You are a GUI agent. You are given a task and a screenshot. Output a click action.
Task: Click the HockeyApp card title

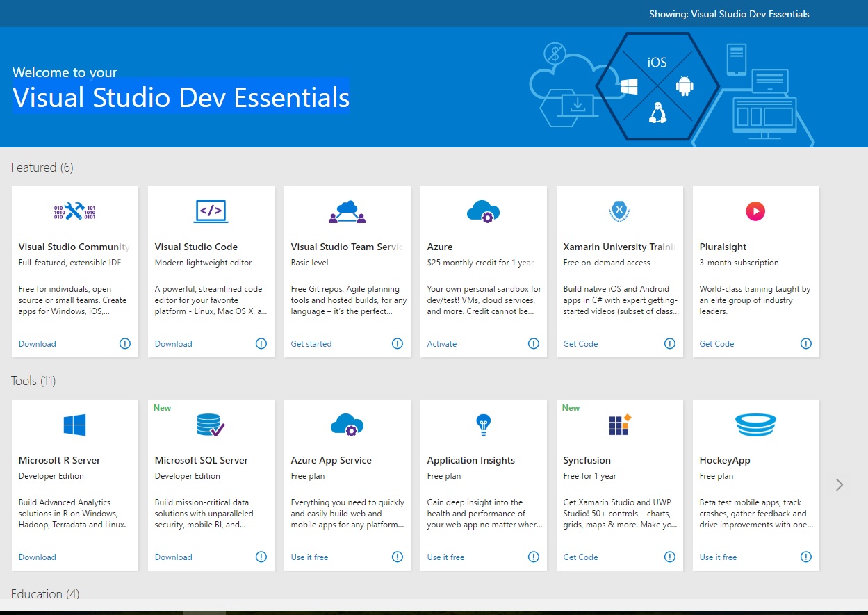pyautogui.click(x=725, y=460)
